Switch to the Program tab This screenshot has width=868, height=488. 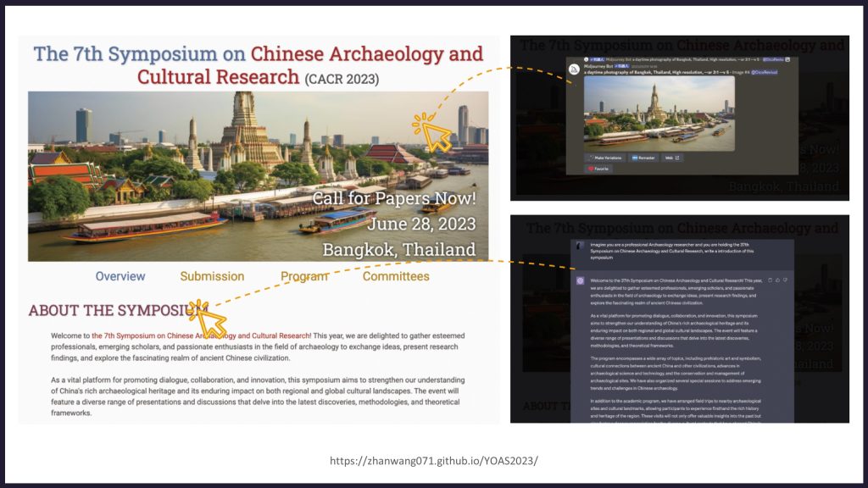tap(304, 276)
